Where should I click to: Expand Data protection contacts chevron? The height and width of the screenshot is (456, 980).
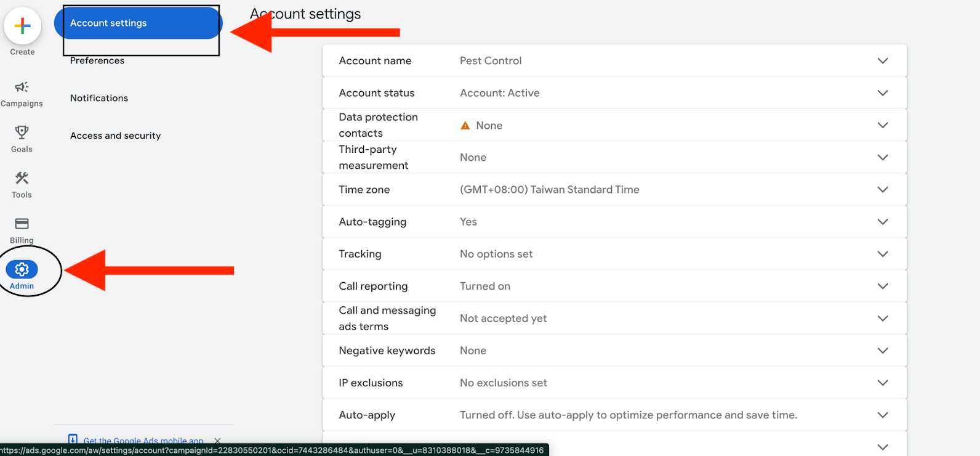pos(883,125)
